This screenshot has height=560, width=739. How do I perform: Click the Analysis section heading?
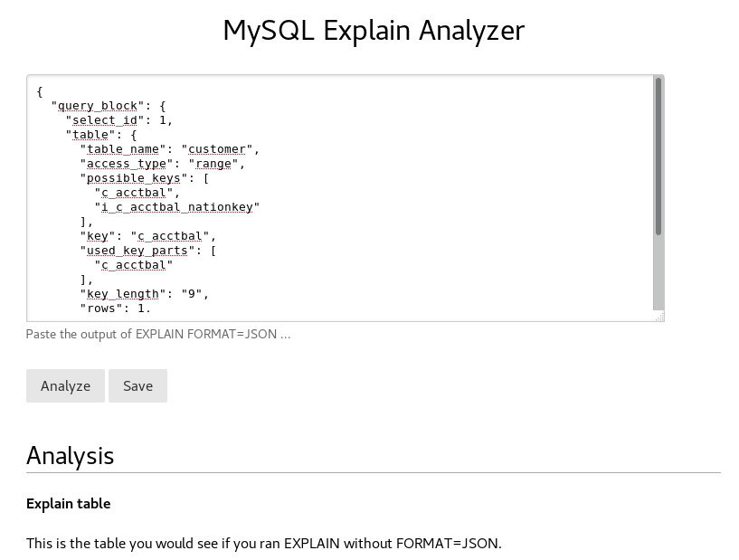71,455
